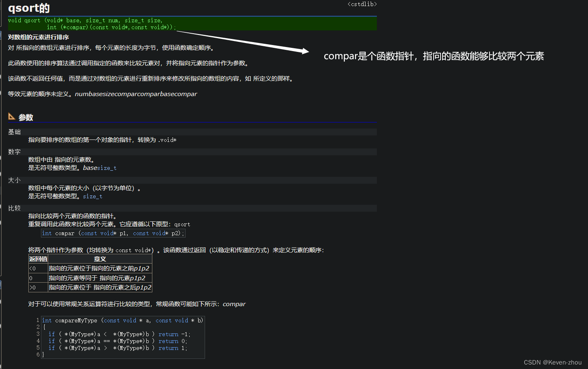Click the parameter name 比较
The width and height of the screenshot is (588, 369).
14,208
